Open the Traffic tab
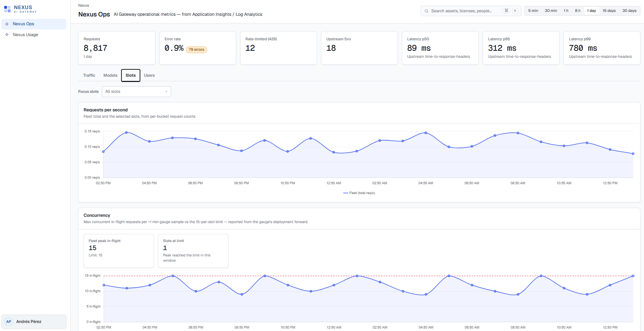The height and width of the screenshot is (331, 644). coord(89,75)
